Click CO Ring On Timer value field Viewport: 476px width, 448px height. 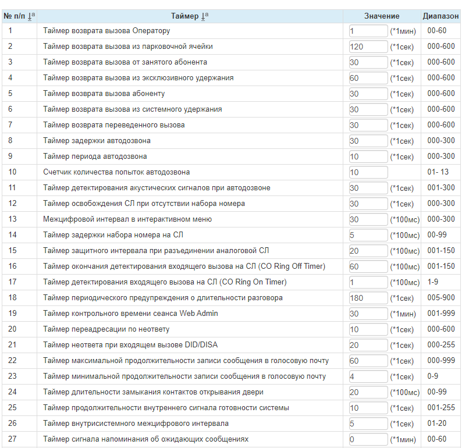click(368, 282)
